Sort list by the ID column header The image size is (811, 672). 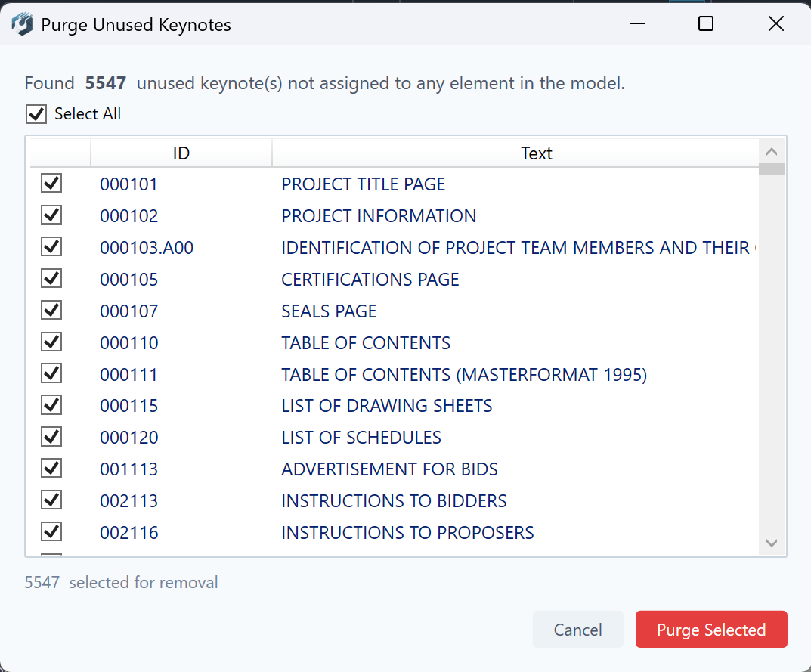[x=181, y=153]
